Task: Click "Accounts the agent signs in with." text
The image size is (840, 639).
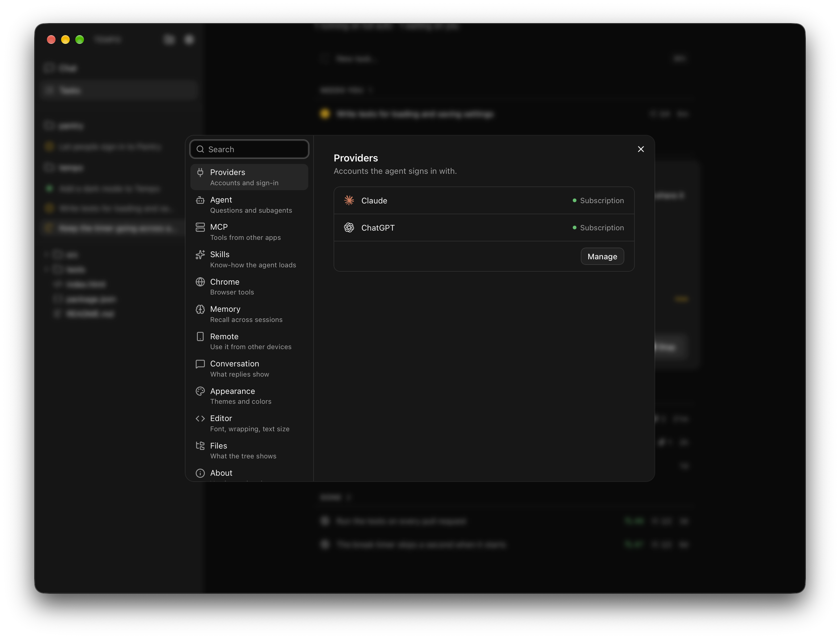Action: tap(395, 171)
